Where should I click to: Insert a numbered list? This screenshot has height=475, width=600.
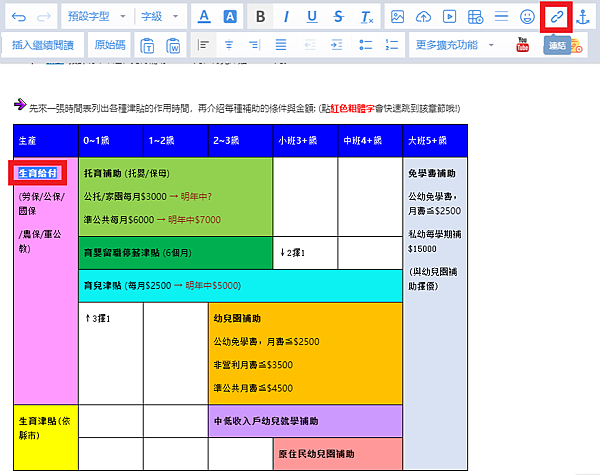[391, 45]
